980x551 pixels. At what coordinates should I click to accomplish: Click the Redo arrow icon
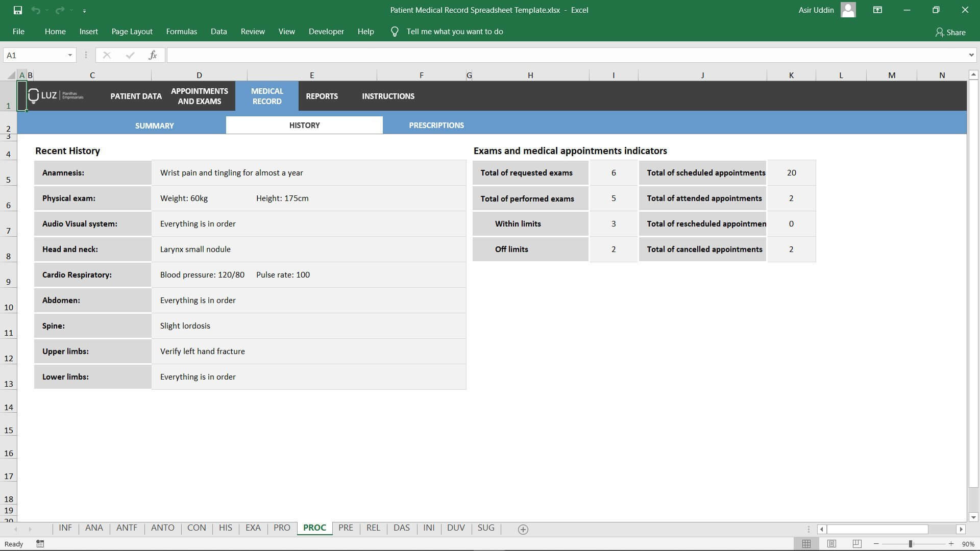(60, 10)
